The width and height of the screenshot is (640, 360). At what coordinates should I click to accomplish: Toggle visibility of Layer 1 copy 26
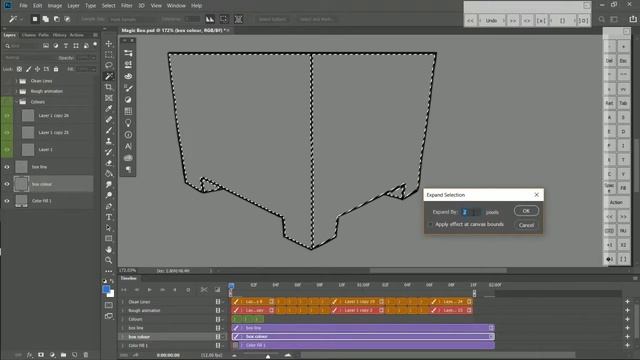coord(7,116)
